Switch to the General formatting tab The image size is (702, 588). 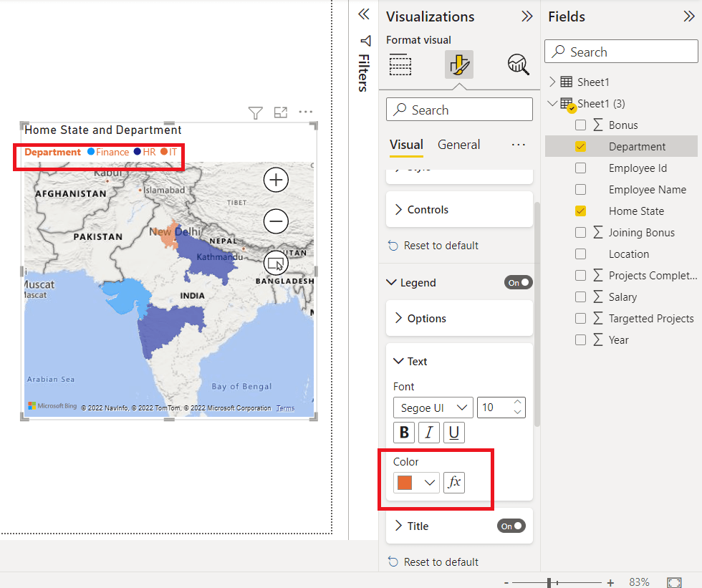tap(458, 145)
